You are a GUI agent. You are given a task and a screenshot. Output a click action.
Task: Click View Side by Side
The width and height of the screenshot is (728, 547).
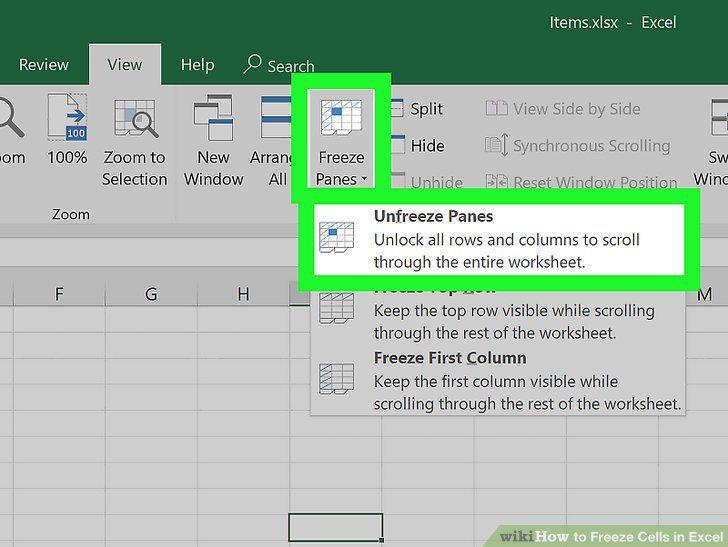[563, 109]
